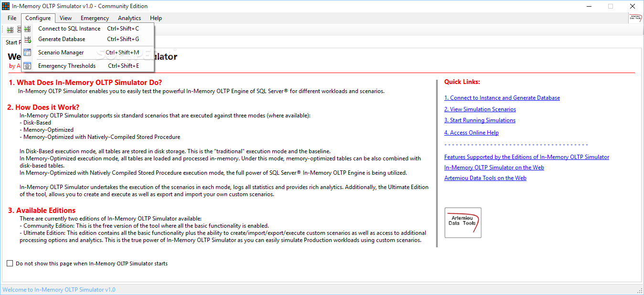Select Generate Database menu entry
The width and height of the screenshot is (644, 295).
tap(88, 39)
